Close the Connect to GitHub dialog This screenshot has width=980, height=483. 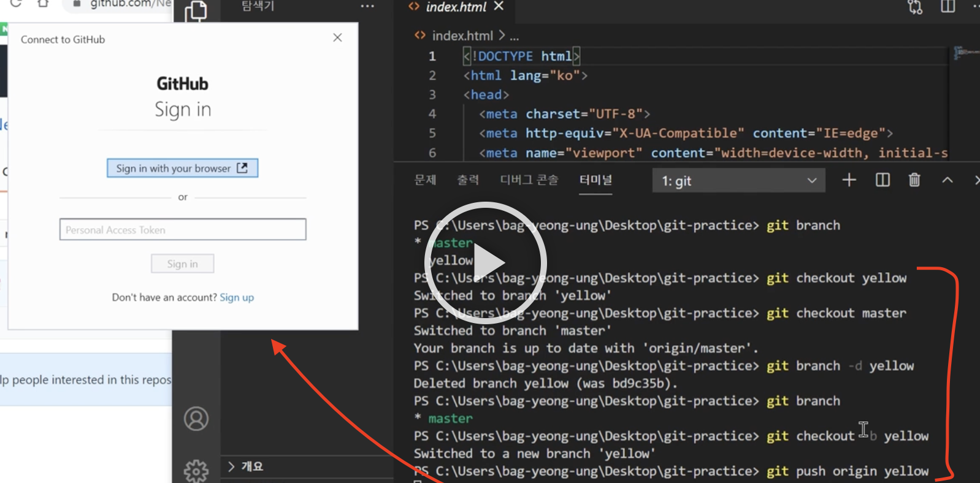coord(337,37)
